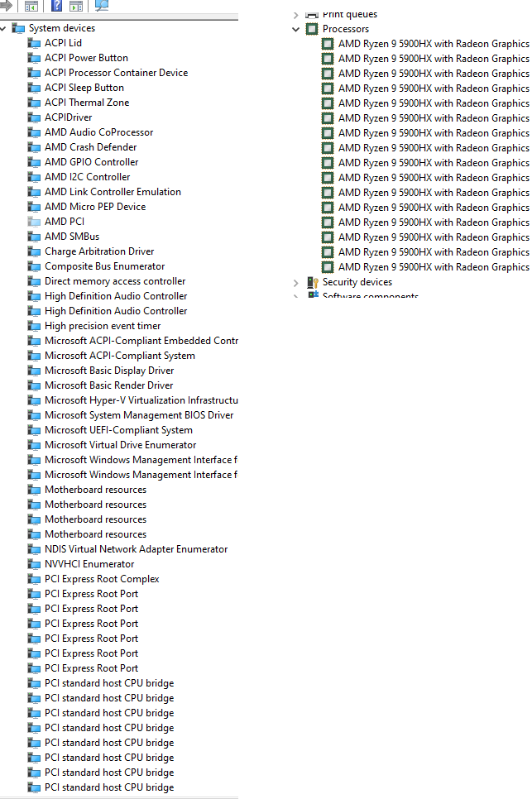Click the icon beside PCI Express Root Complex

34,579
